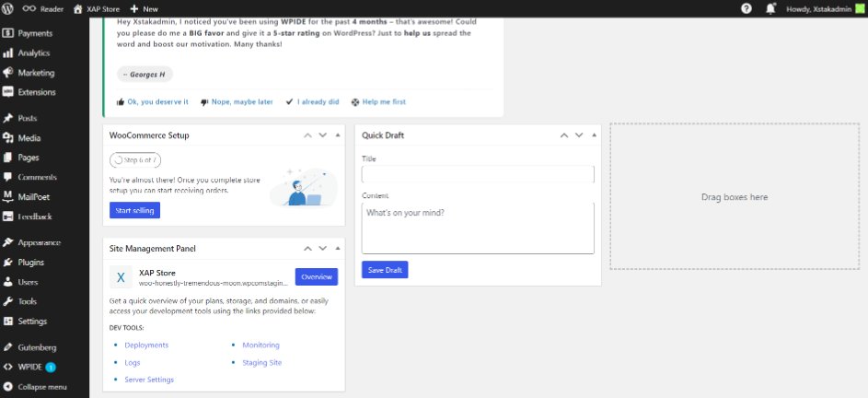Open the Settings menu item
The height and width of the screenshot is (398, 868).
click(32, 322)
